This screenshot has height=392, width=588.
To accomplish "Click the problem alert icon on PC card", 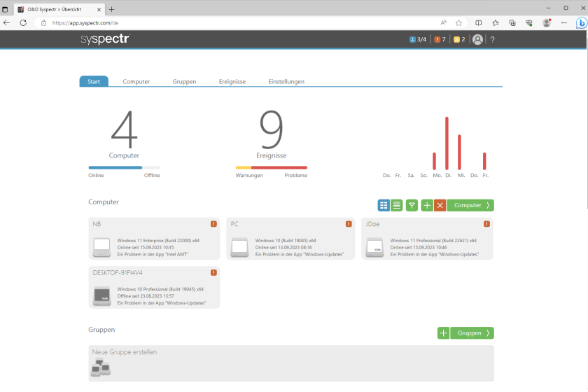I will click(x=349, y=224).
